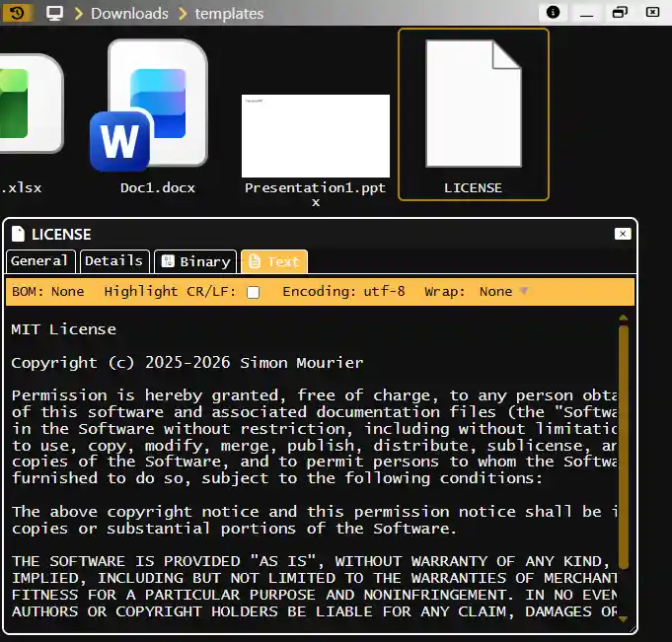The width and height of the screenshot is (672, 642).
Task: Click the LICENSE file name under its icon
Action: point(473,188)
